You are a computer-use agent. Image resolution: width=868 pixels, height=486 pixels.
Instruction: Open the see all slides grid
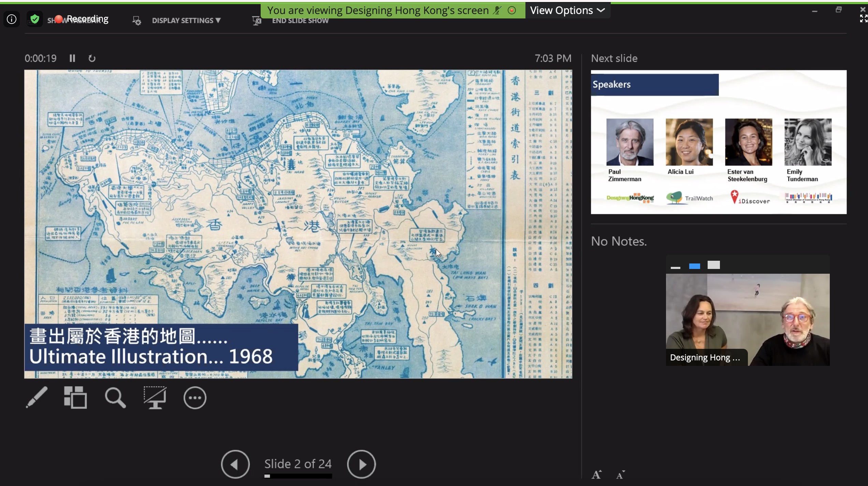coord(75,397)
